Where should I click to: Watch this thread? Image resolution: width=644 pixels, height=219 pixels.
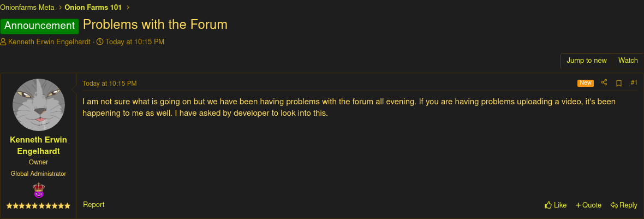(x=628, y=61)
